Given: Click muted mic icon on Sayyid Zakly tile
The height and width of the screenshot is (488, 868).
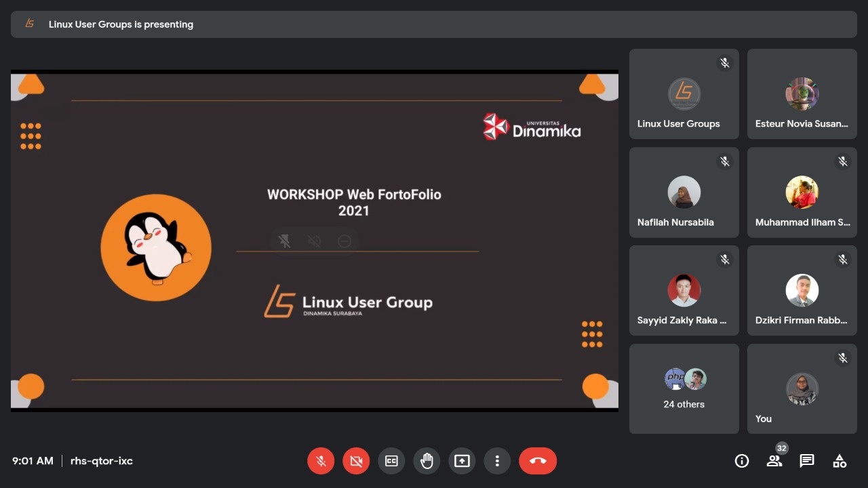Looking at the screenshot, I should pyautogui.click(x=725, y=260).
